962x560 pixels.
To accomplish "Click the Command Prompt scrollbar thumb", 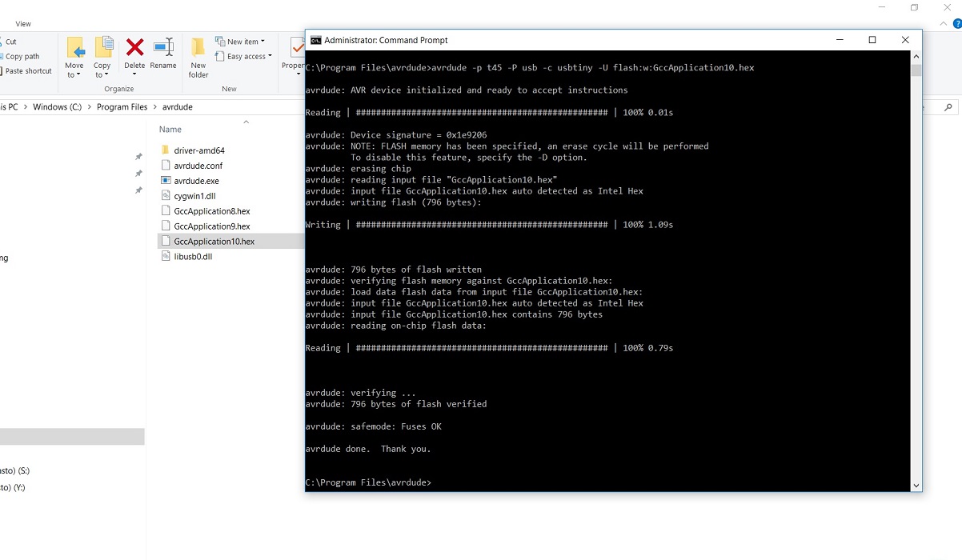I will coord(916,70).
